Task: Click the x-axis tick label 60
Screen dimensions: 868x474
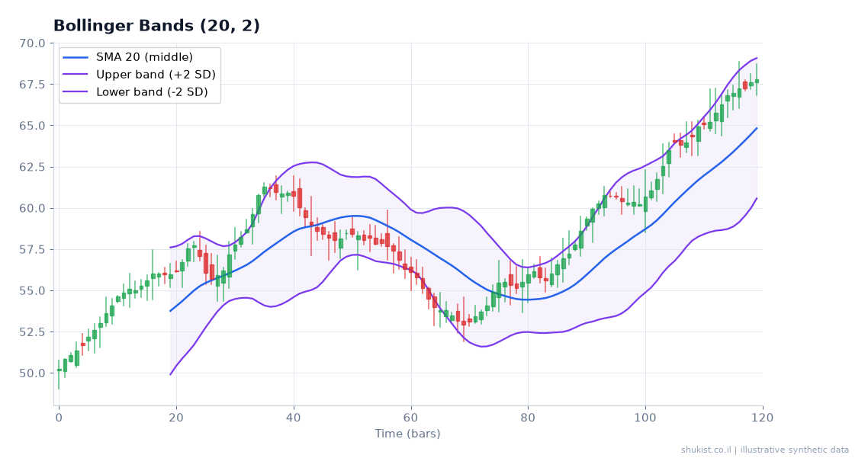Action: coord(411,418)
